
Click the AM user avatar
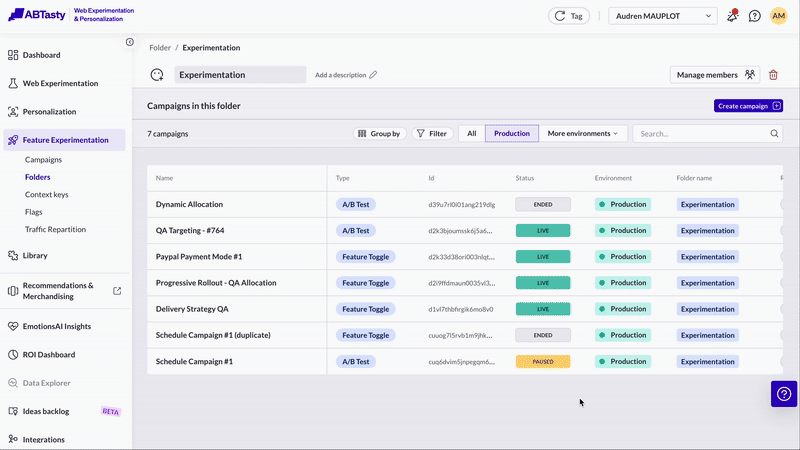779,16
